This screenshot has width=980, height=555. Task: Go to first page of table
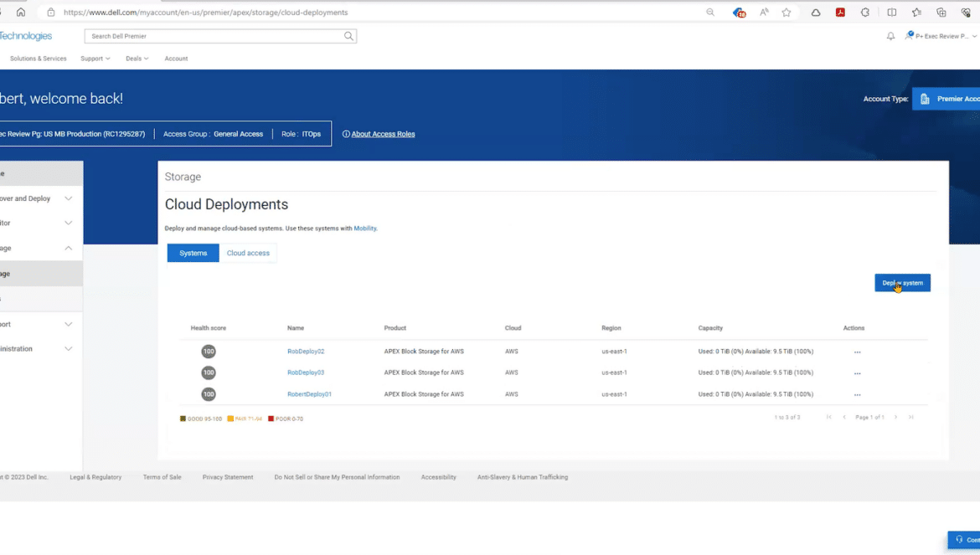pyautogui.click(x=828, y=417)
